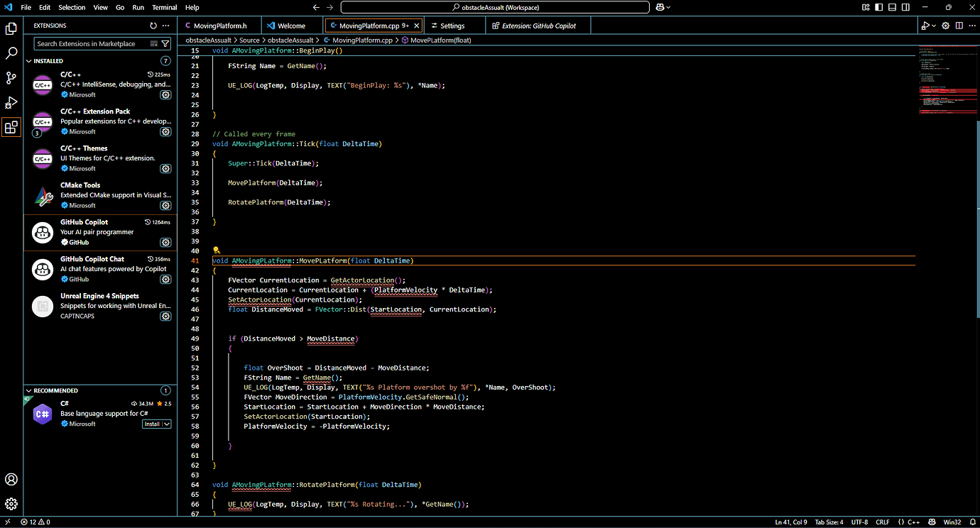
Task: Install the C# extension
Action: [152, 424]
